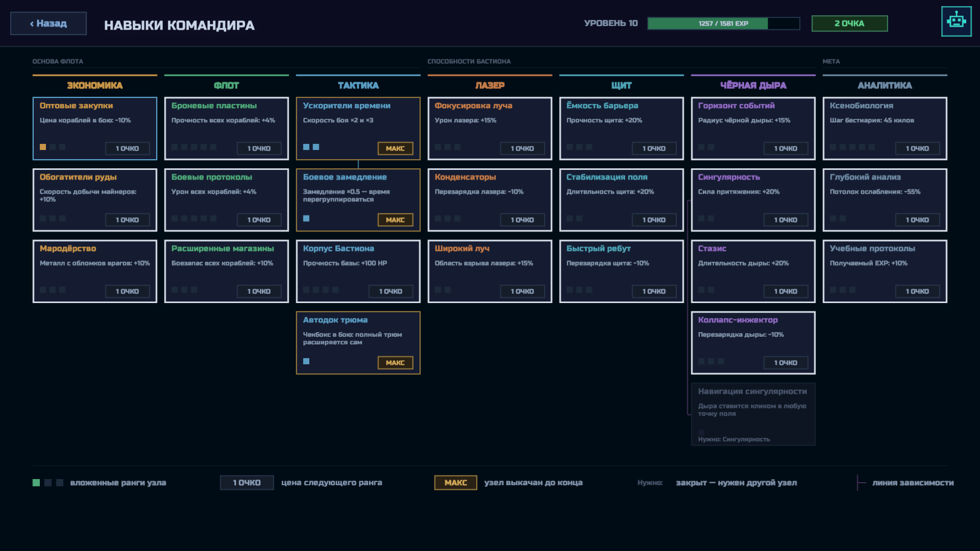This screenshot has height=551, width=980.
Task: Click the 'Урон лазера: +15%' description
Action: pos(465,120)
